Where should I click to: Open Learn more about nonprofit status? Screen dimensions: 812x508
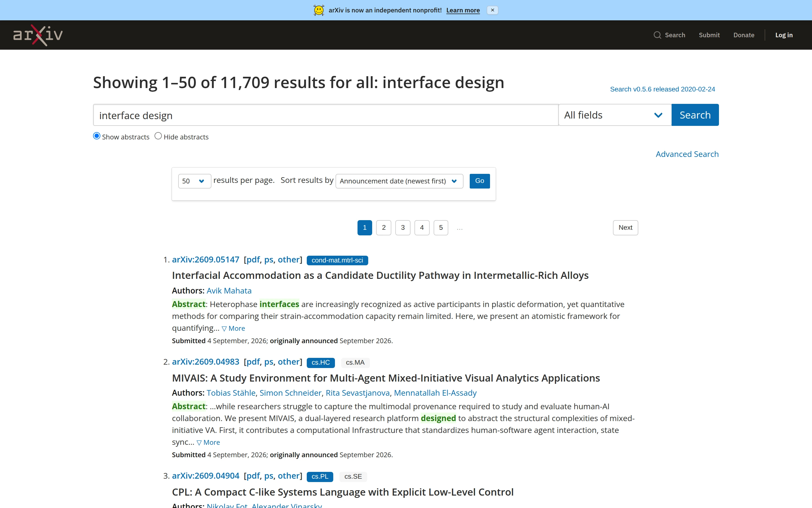click(463, 10)
